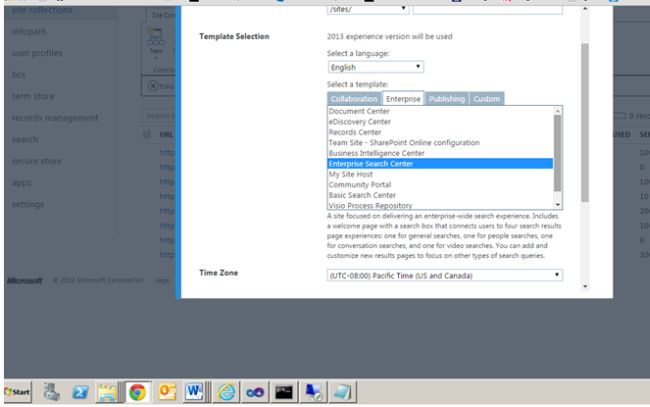Image resolution: width=650 pixels, height=407 pixels.
Task: Open the /sites/ managed path dropdown
Action: point(368,9)
